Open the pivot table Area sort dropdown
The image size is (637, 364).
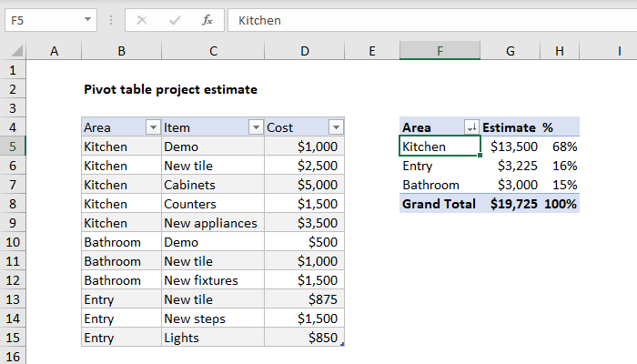471,127
